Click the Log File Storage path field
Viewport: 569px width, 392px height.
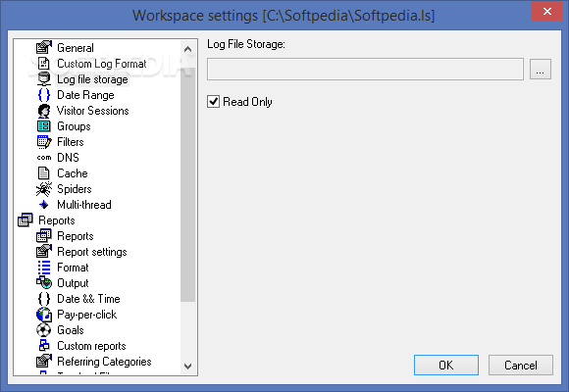click(365, 69)
